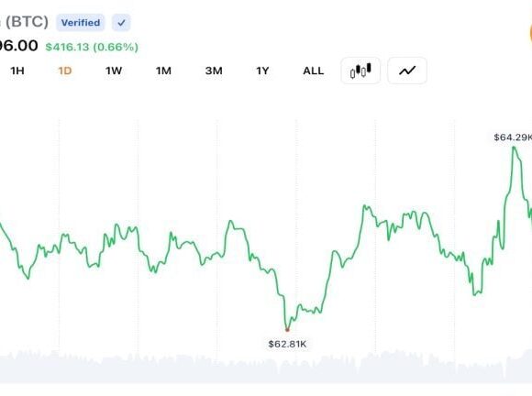Click the $416.13 (0.66%) price change

pos(92,47)
